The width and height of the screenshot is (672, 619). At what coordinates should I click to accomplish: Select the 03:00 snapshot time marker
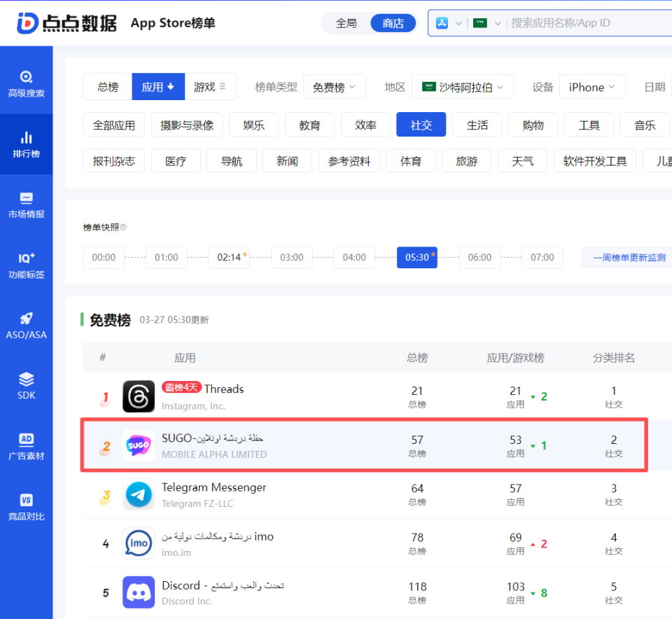click(292, 258)
